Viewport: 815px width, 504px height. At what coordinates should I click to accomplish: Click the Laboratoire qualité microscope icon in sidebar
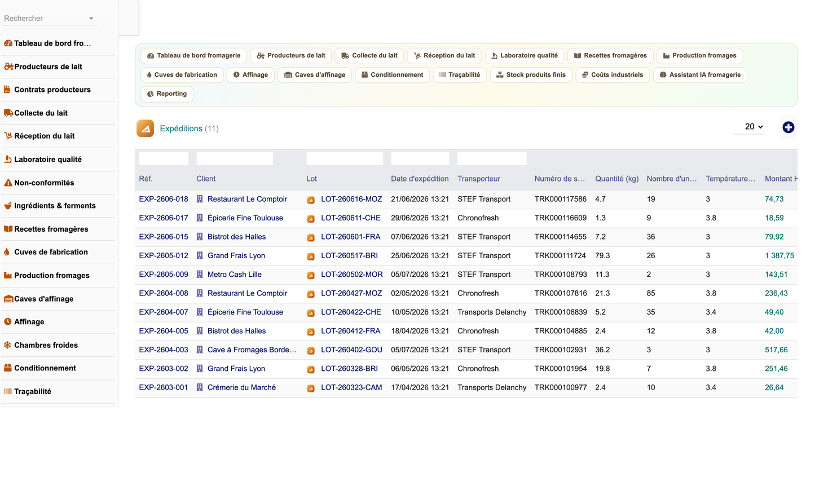(8, 160)
